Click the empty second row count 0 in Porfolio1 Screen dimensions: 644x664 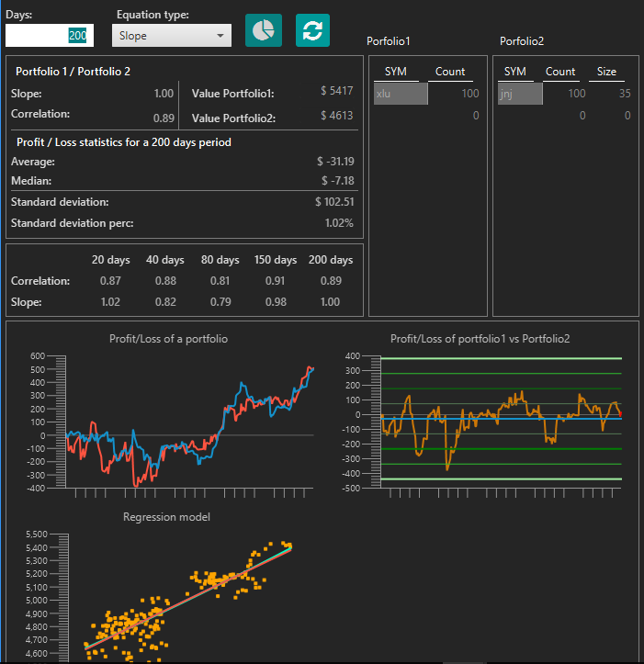pyautogui.click(x=476, y=116)
